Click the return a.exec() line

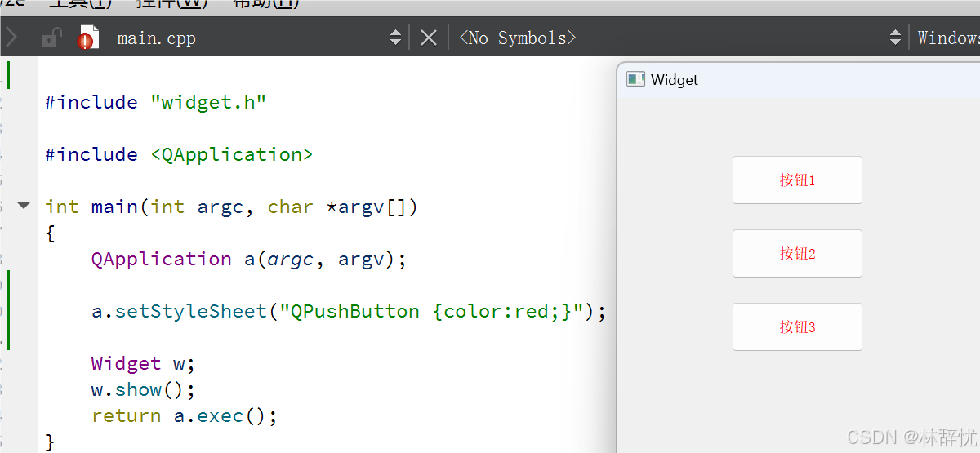(x=185, y=415)
